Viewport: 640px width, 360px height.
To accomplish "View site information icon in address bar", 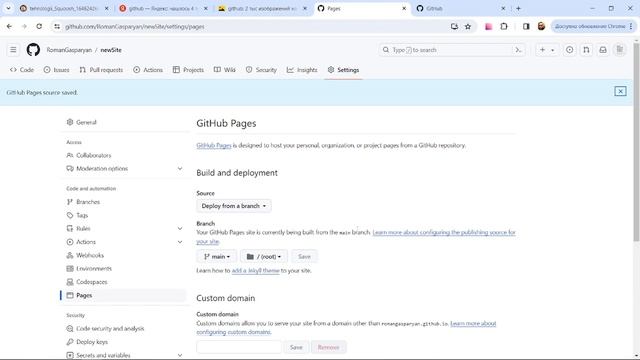I will [57, 27].
